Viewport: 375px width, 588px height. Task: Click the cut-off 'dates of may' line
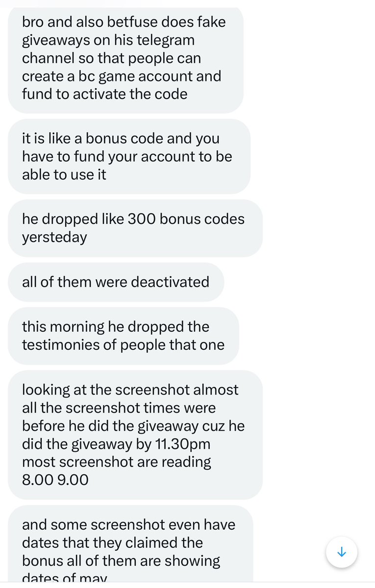(64, 578)
